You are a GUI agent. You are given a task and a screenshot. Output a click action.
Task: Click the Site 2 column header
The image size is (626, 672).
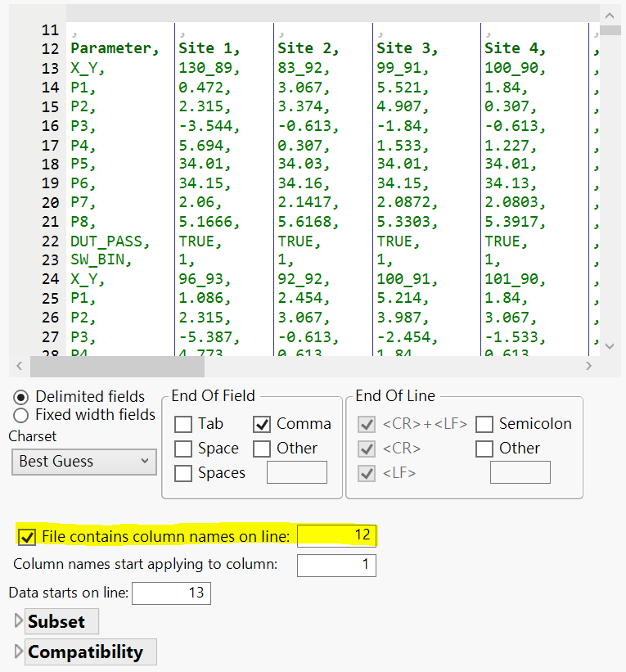(x=308, y=48)
